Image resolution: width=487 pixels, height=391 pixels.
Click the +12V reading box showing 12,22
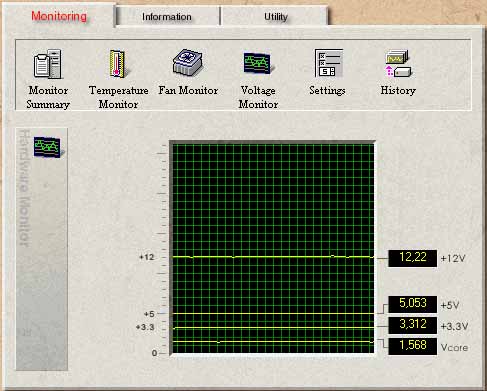[x=413, y=258]
